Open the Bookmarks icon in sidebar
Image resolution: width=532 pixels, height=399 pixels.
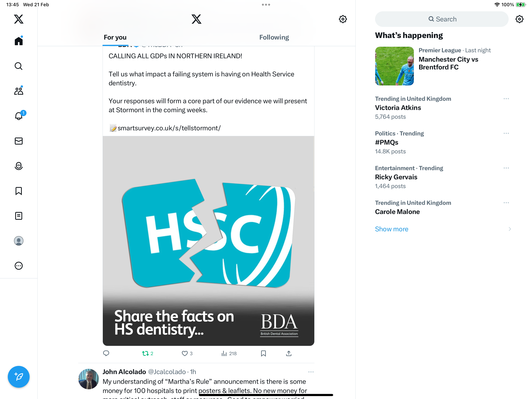pos(18,191)
